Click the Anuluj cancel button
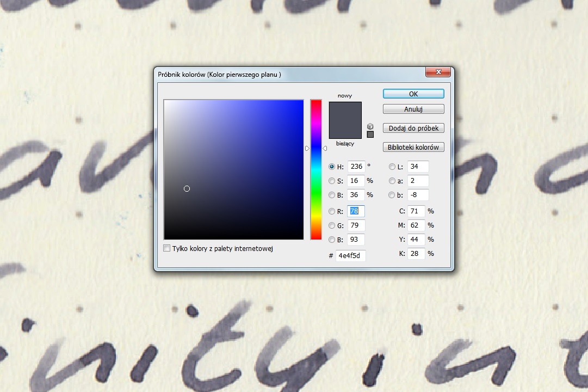Screen dimensions: 588x392 click(x=413, y=109)
